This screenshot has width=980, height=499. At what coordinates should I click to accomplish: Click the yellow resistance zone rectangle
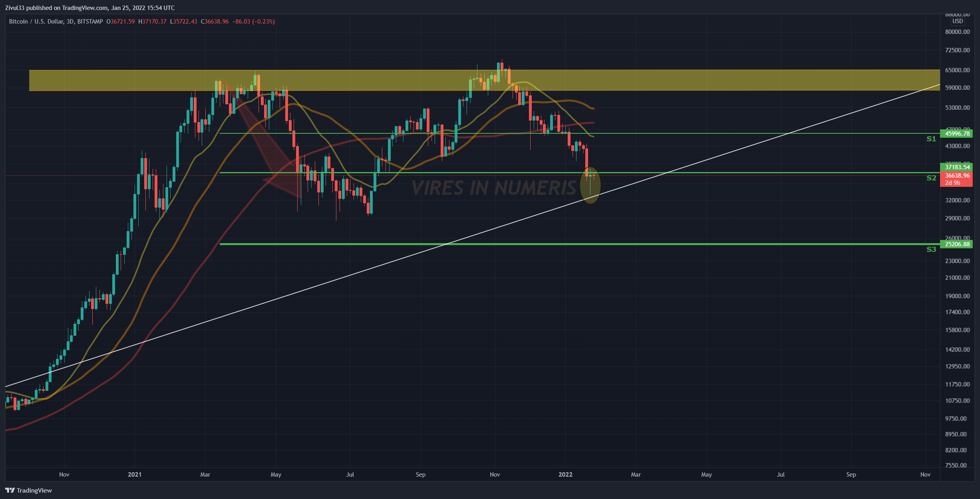point(484,80)
